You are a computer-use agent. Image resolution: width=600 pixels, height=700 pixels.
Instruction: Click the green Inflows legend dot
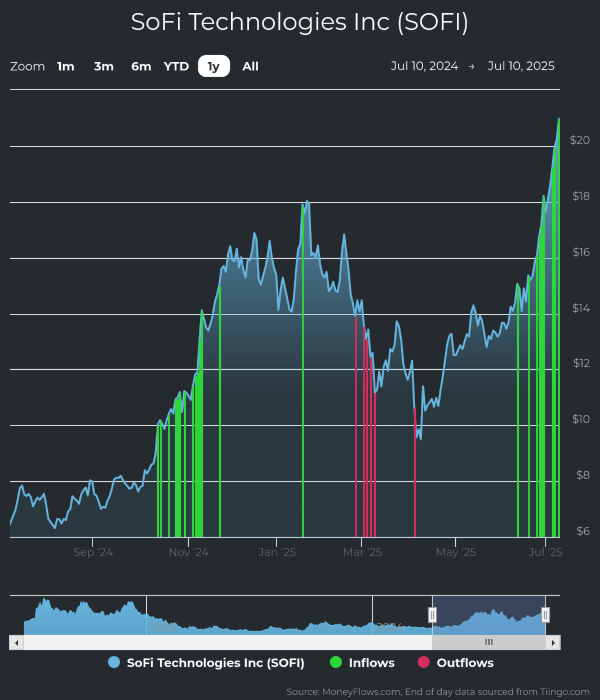point(336,662)
